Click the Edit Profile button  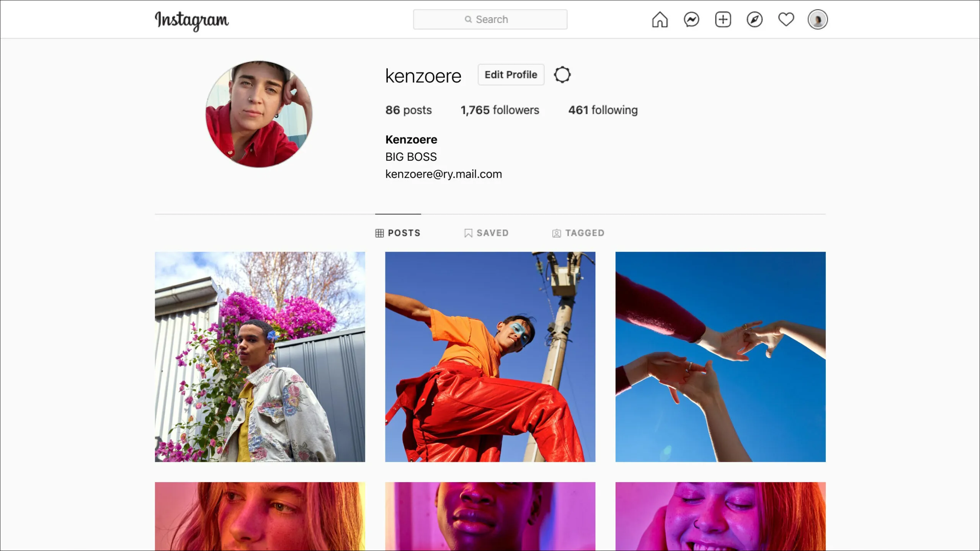[x=511, y=75]
